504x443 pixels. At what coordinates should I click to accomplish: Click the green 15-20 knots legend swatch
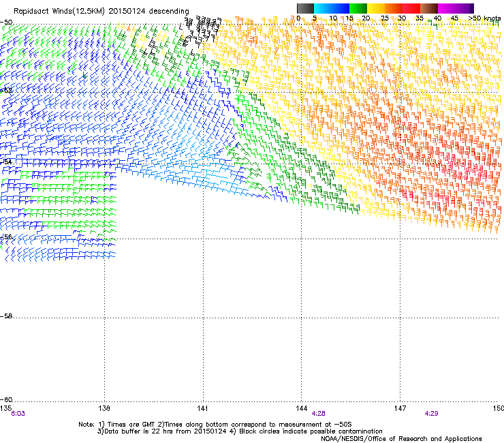pos(358,8)
